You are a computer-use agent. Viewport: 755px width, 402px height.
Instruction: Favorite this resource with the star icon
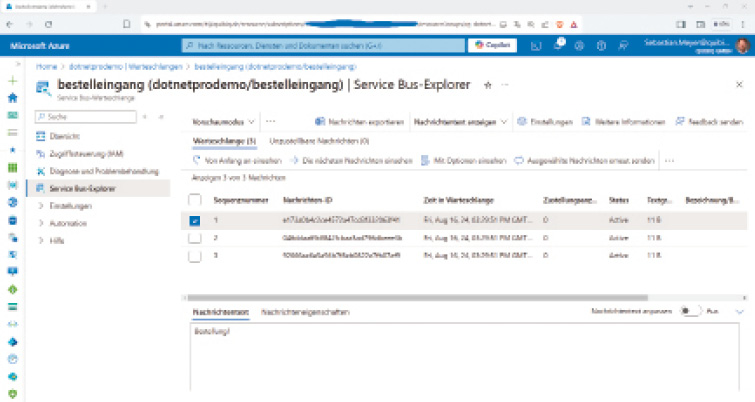[x=488, y=85]
